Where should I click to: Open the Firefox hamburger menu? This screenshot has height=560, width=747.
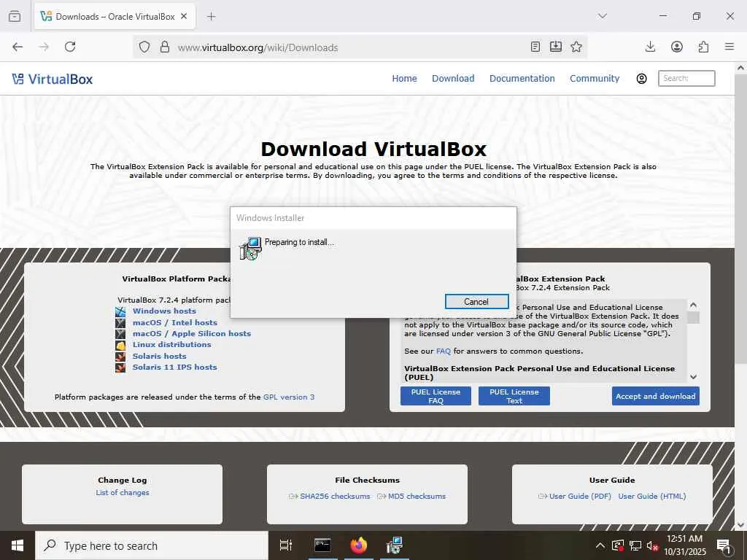click(x=729, y=47)
